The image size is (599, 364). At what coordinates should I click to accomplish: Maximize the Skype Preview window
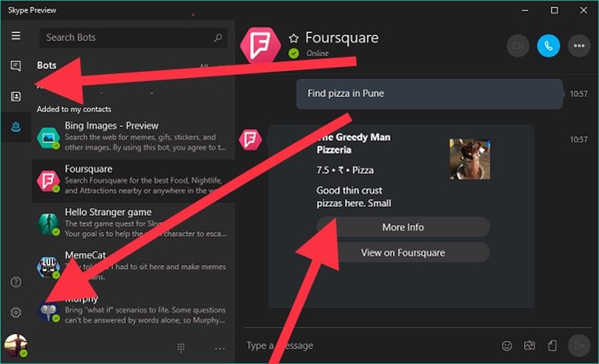click(554, 10)
